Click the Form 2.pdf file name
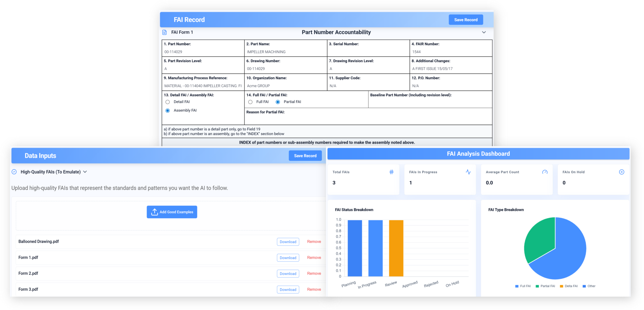The width and height of the screenshot is (644, 310). click(28, 273)
